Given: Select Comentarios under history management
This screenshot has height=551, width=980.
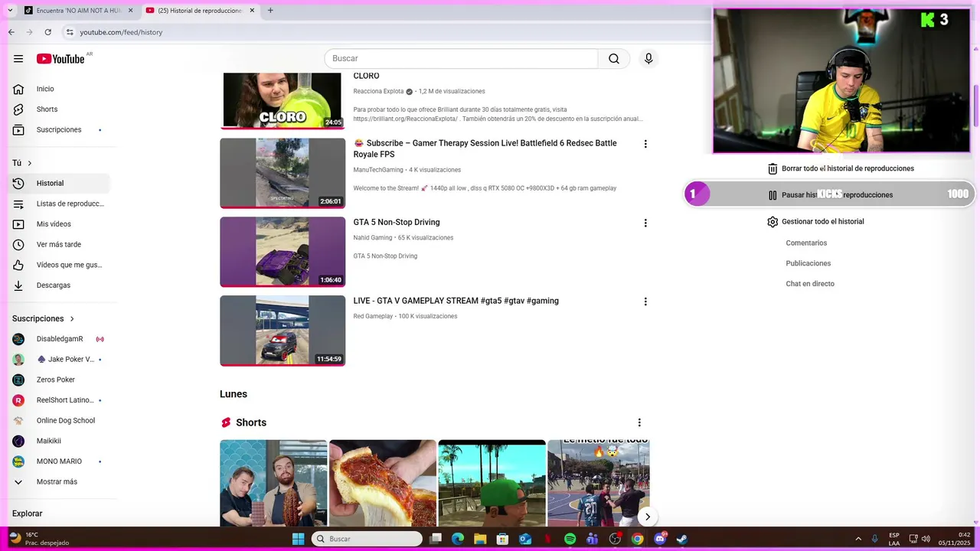Looking at the screenshot, I should click(x=806, y=243).
